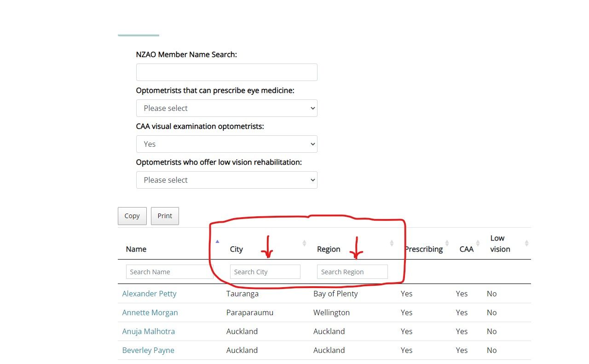Click the Copy button

click(132, 216)
